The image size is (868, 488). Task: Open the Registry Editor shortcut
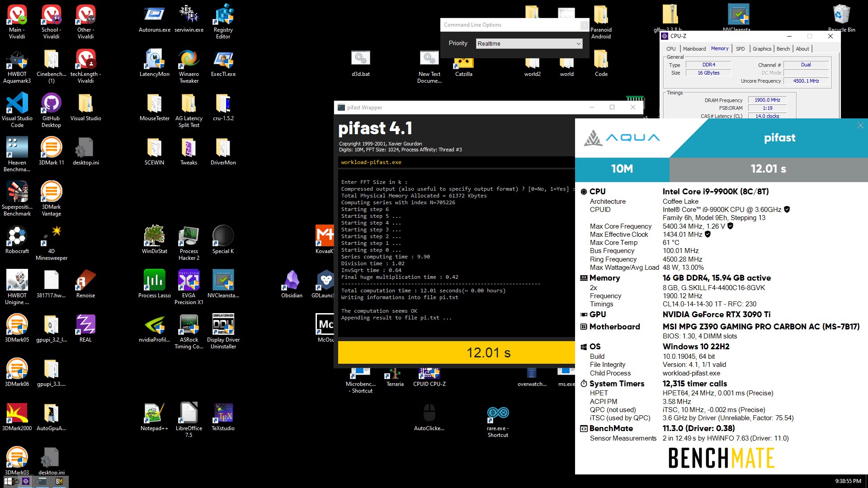(x=223, y=21)
